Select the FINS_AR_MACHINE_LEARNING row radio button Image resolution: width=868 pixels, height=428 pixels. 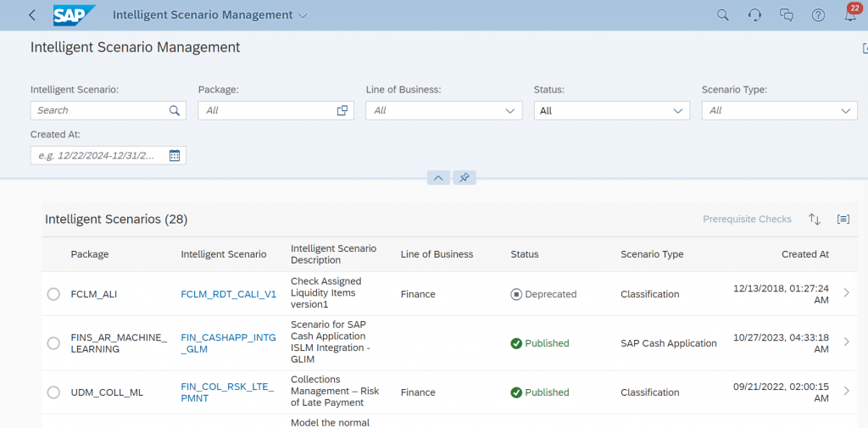(53, 343)
